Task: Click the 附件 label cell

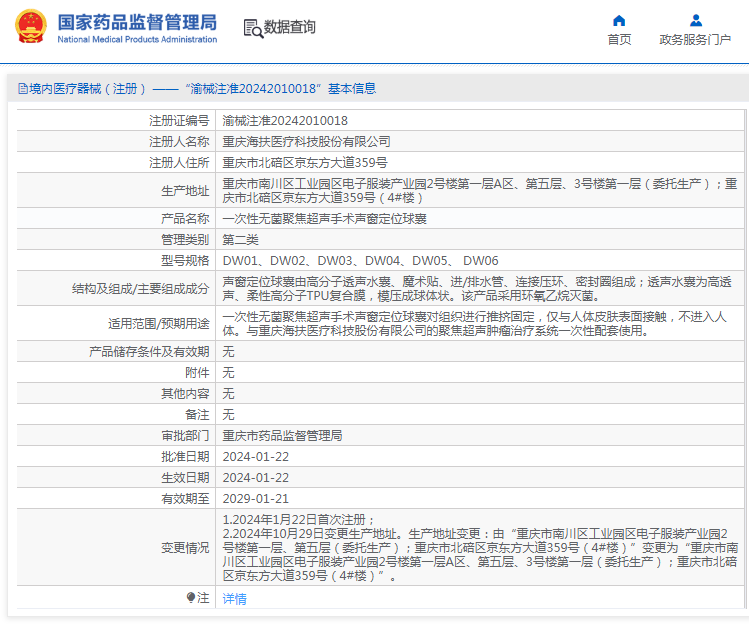Action: pyautogui.click(x=117, y=373)
